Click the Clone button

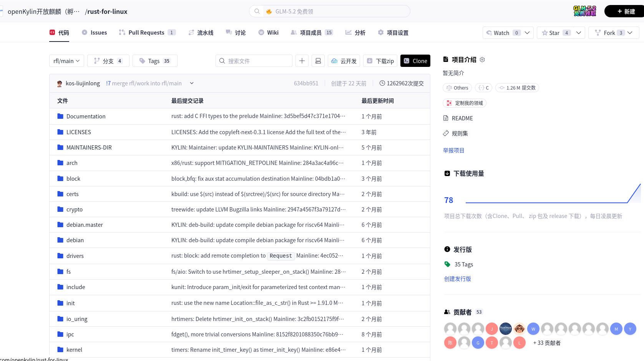click(x=415, y=61)
